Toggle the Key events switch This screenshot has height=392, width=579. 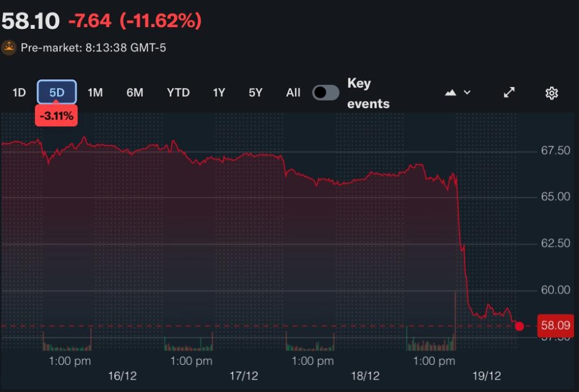tap(326, 93)
